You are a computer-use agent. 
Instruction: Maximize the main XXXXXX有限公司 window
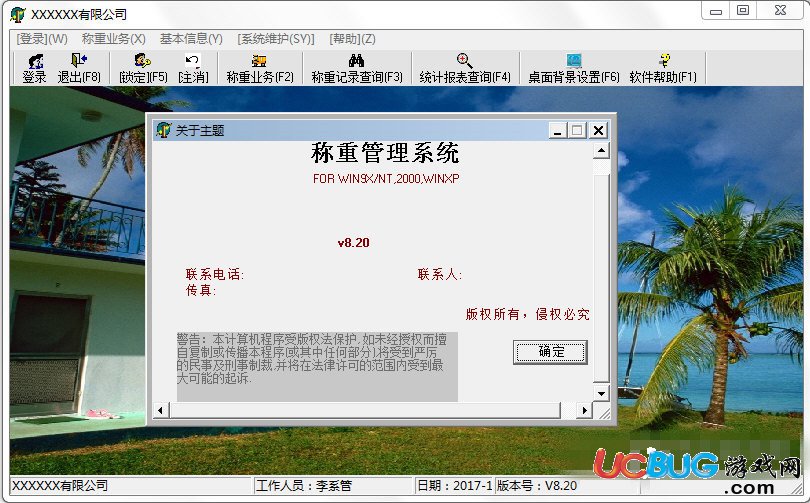743,11
